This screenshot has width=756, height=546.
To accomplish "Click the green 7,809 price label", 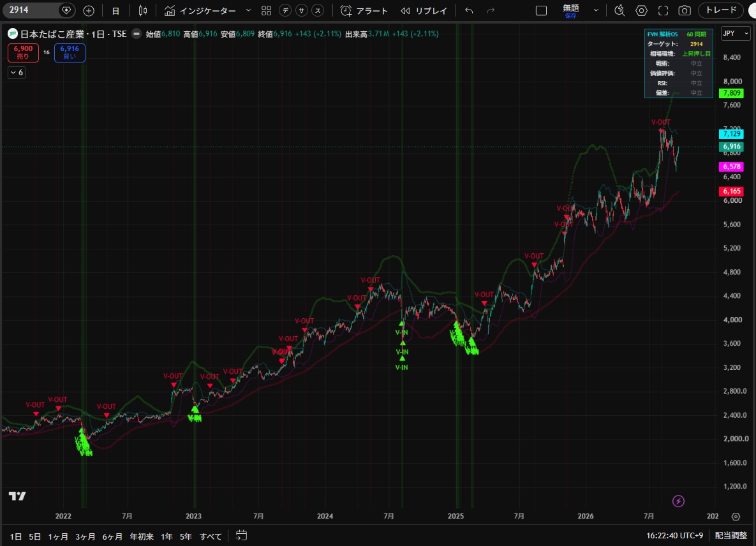I will 731,93.
